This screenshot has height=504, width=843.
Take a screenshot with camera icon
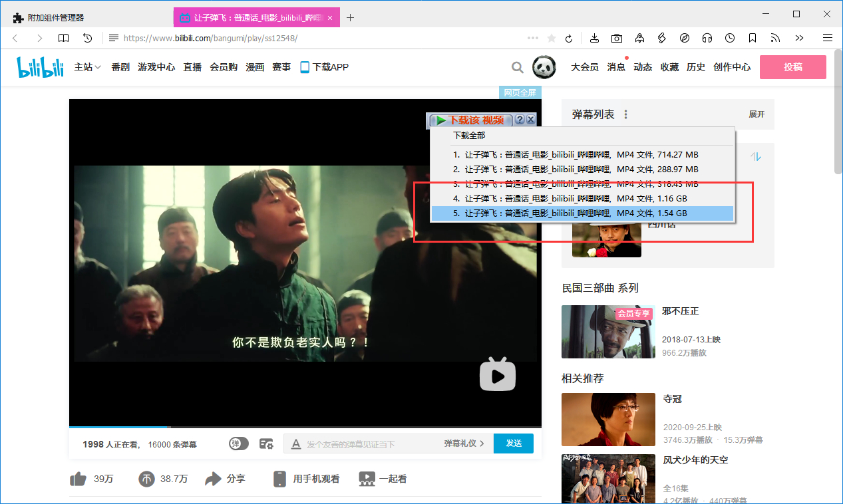[617, 38]
